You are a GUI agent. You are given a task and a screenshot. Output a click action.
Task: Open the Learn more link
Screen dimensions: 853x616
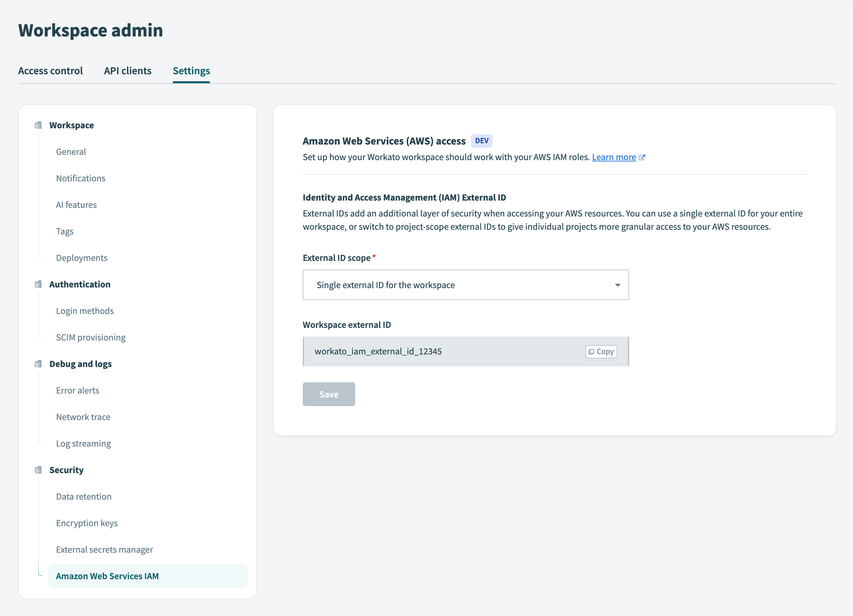coord(614,157)
